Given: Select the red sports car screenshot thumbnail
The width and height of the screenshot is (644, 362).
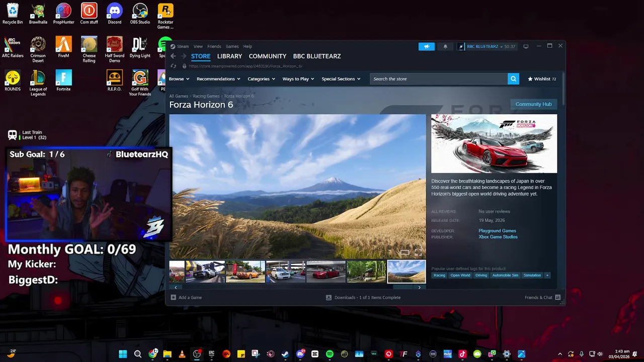Looking at the screenshot, I should pos(326,271).
